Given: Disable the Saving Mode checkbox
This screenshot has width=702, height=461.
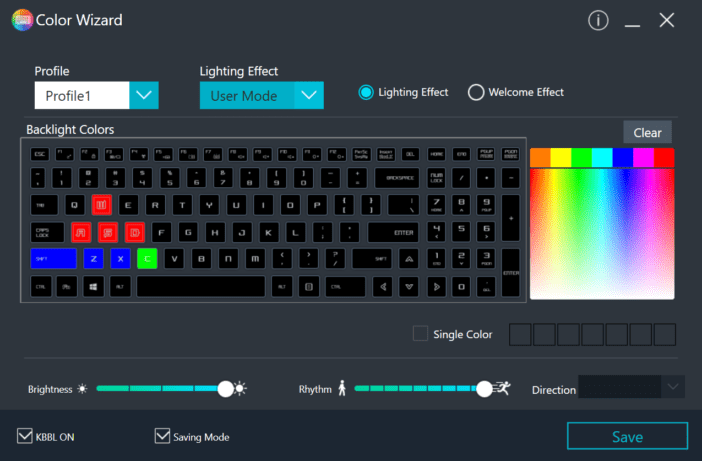Looking at the screenshot, I should click(162, 436).
